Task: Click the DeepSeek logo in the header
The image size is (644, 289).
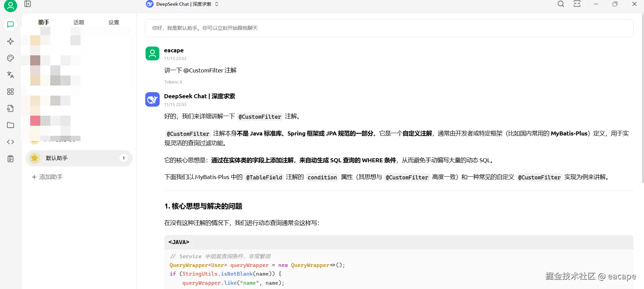Action: click(150, 4)
